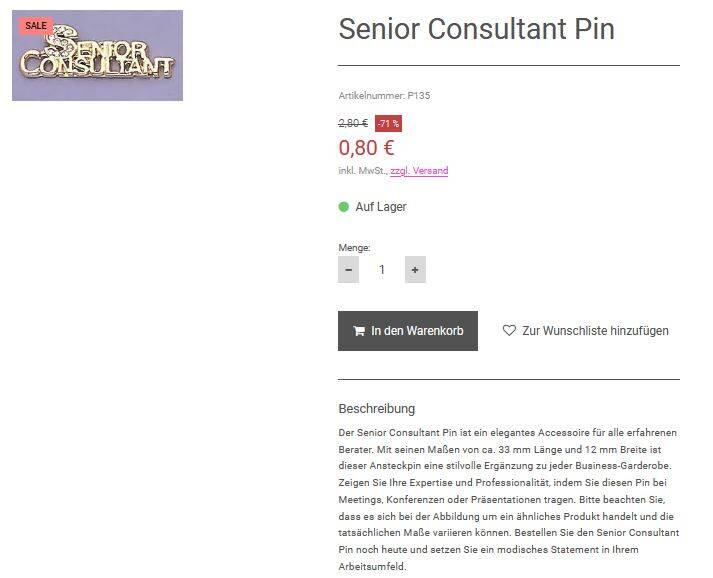Click the green in-stock indicator dot
Image resolution: width=713 pixels, height=578 pixels.
click(x=344, y=207)
